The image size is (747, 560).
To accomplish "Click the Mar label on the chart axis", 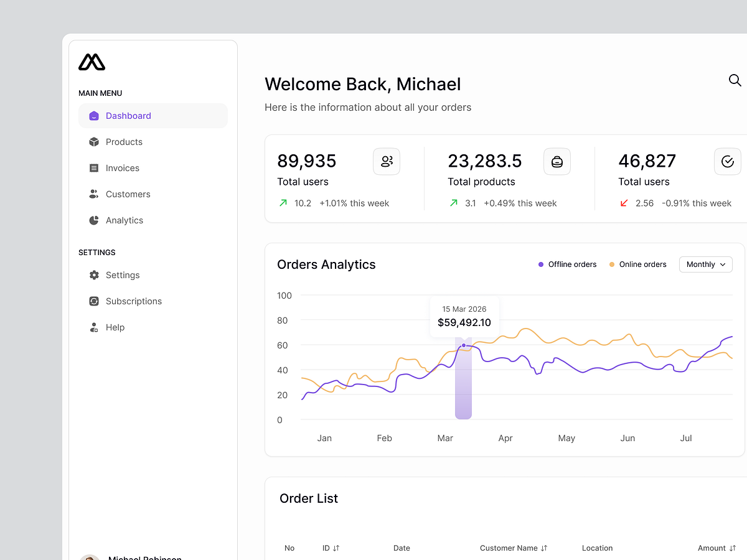I will click(x=445, y=438).
